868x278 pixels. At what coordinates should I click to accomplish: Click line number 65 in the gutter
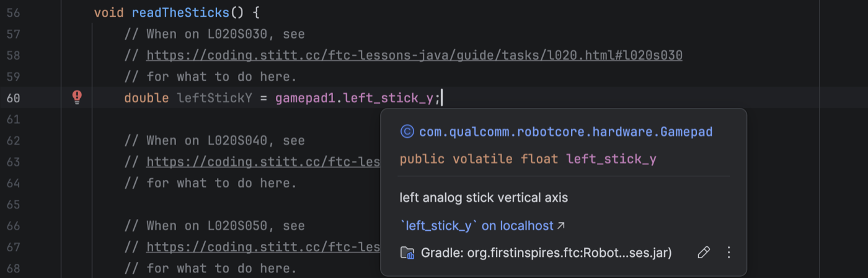click(x=14, y=204)
